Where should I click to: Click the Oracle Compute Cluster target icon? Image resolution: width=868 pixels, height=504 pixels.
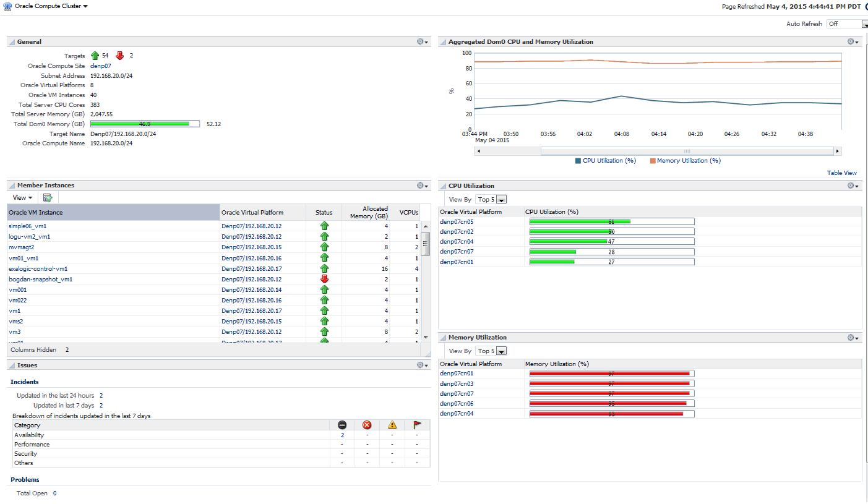coord(7,6)
